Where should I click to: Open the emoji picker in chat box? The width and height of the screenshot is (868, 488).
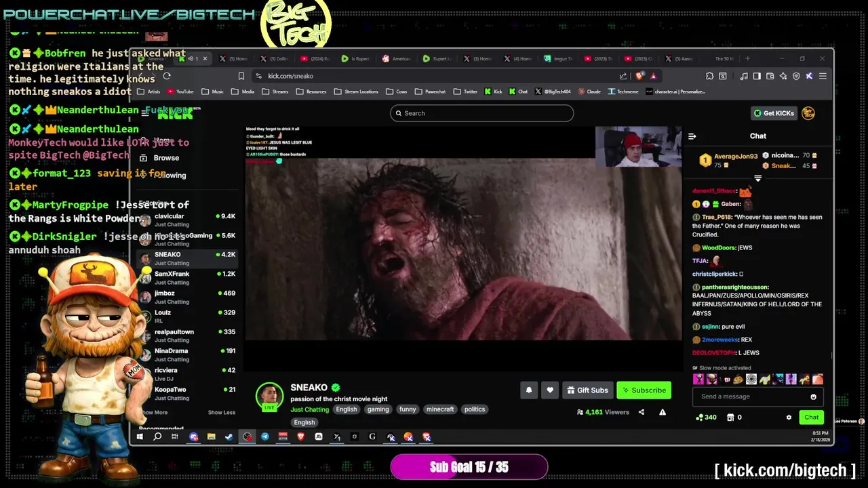[813, 396]
